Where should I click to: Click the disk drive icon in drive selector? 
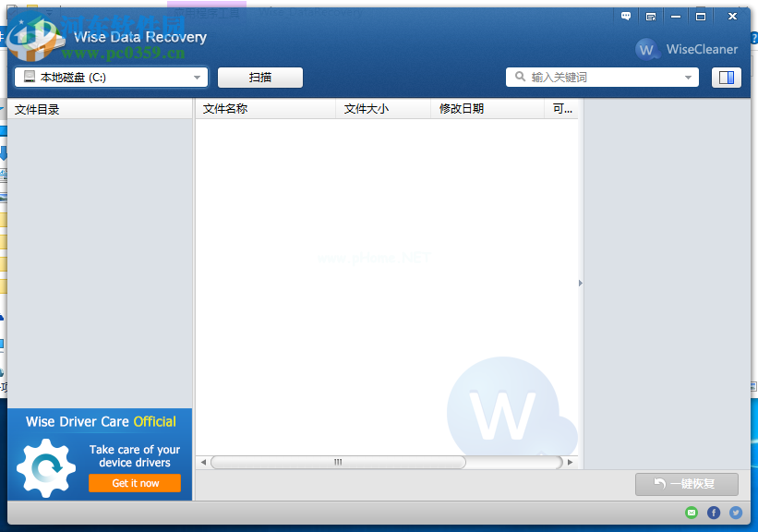coord(28,78)
